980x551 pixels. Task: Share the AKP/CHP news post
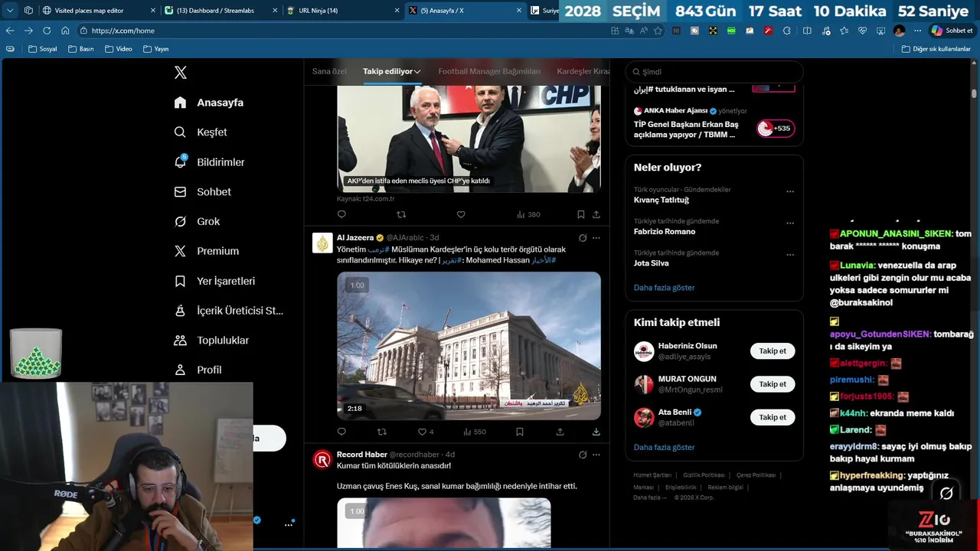(596, 215)
